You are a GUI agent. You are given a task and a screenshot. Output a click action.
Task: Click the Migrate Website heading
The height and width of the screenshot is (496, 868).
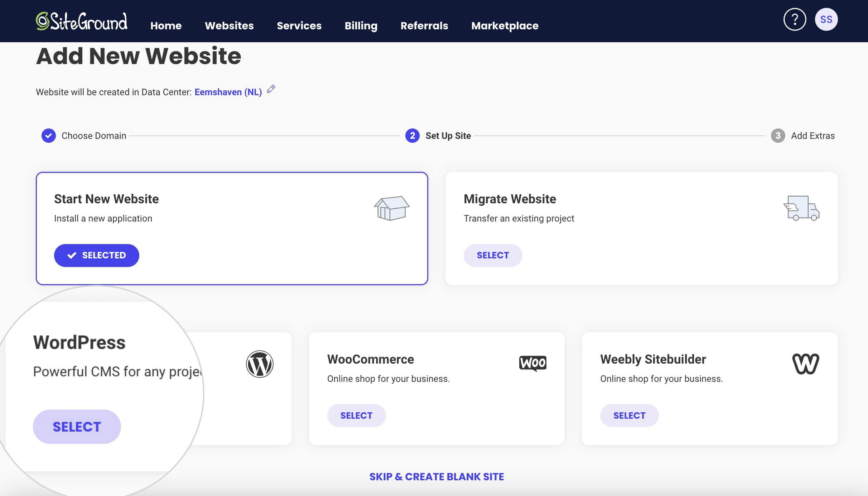click(x=510, y=199)
